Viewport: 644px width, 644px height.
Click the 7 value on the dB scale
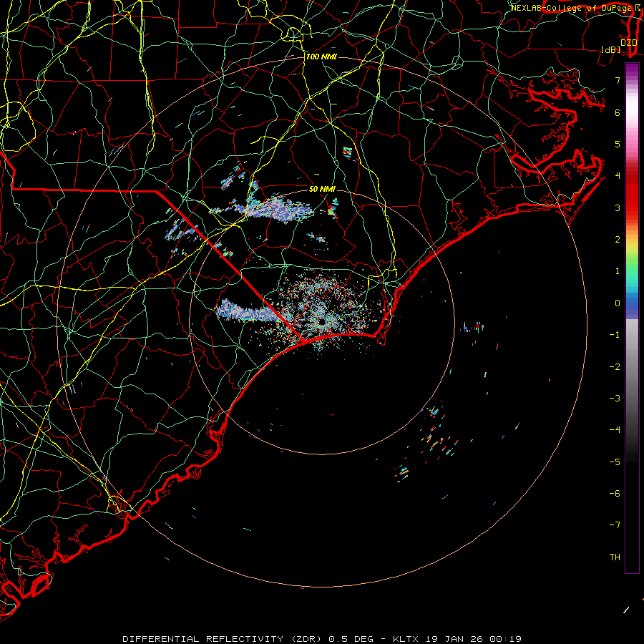[x=618, y=80]
